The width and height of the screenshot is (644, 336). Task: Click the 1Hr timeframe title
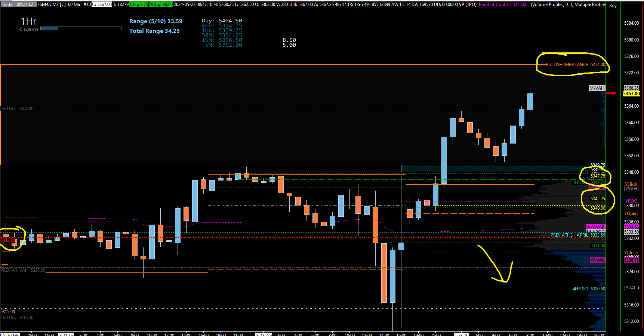(x=28, y=21)
